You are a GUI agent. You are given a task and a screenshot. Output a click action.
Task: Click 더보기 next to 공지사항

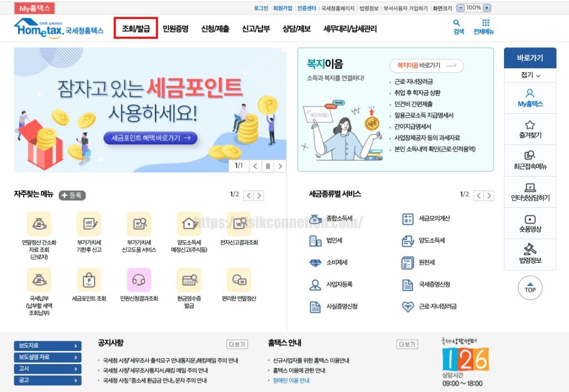237,344
